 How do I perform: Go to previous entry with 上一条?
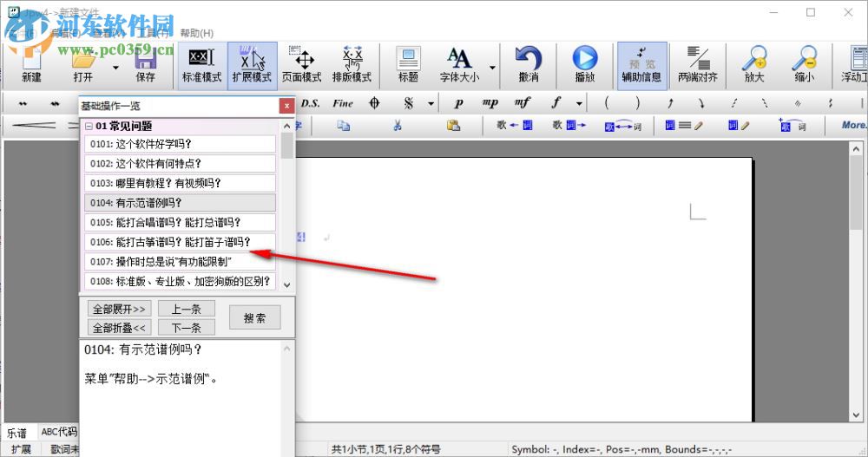click(187, 309)
